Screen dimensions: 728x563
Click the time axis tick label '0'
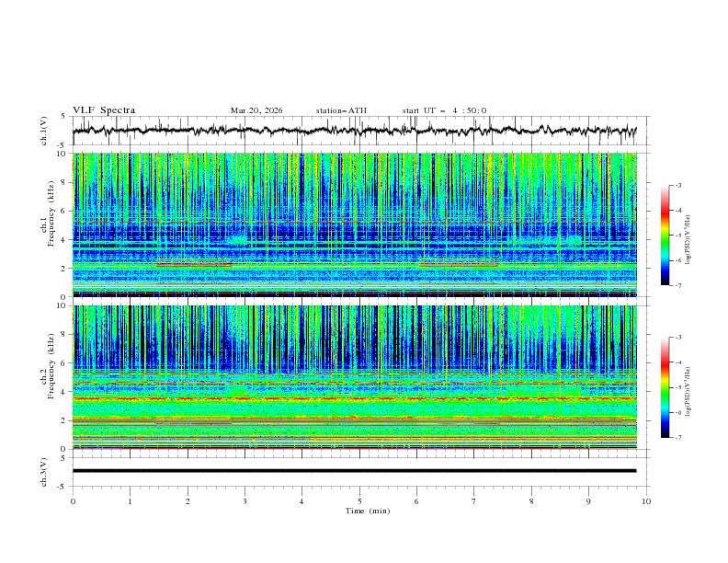click(73, 501)
